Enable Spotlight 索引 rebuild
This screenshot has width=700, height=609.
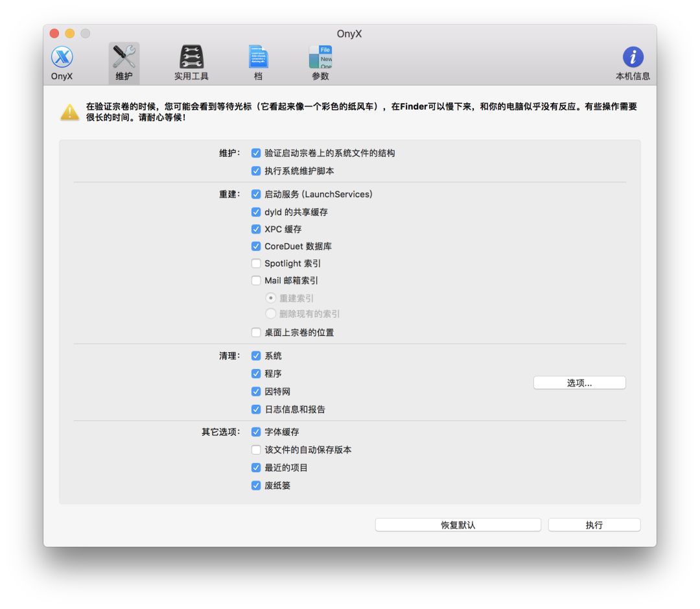(x=256, y=263)
